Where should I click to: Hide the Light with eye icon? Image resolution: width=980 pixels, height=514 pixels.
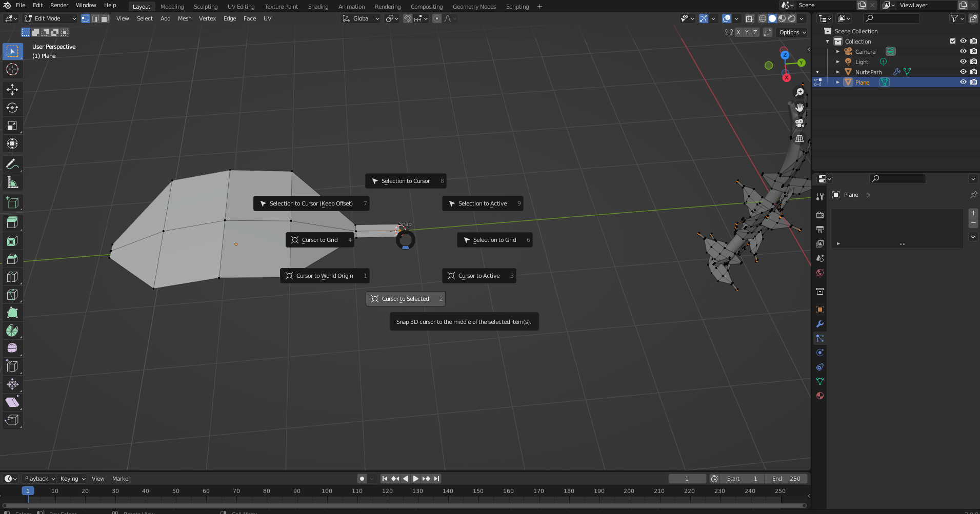tap(963, 61)
